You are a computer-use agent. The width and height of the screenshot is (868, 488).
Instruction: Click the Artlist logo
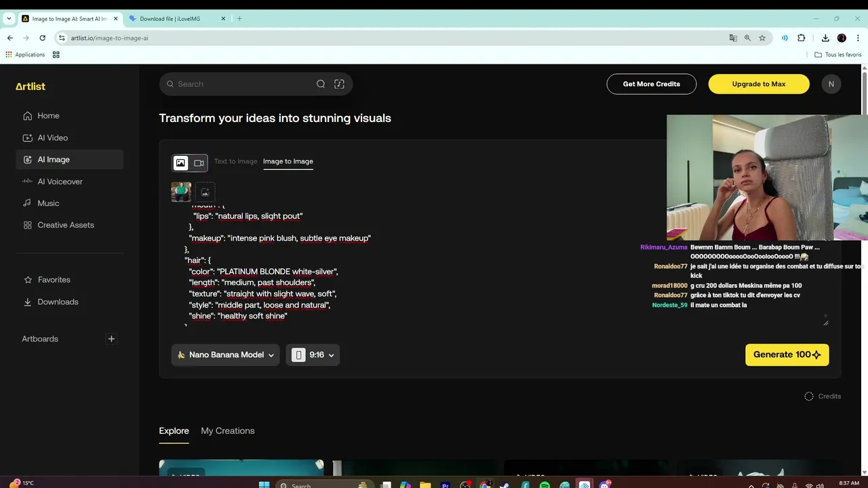pyautogui.click(x=31, y=86)
